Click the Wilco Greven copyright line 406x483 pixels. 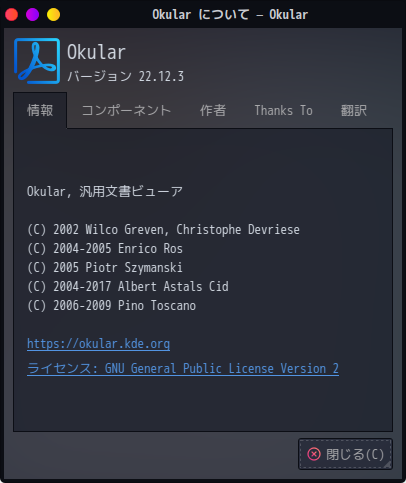[163, 229]
